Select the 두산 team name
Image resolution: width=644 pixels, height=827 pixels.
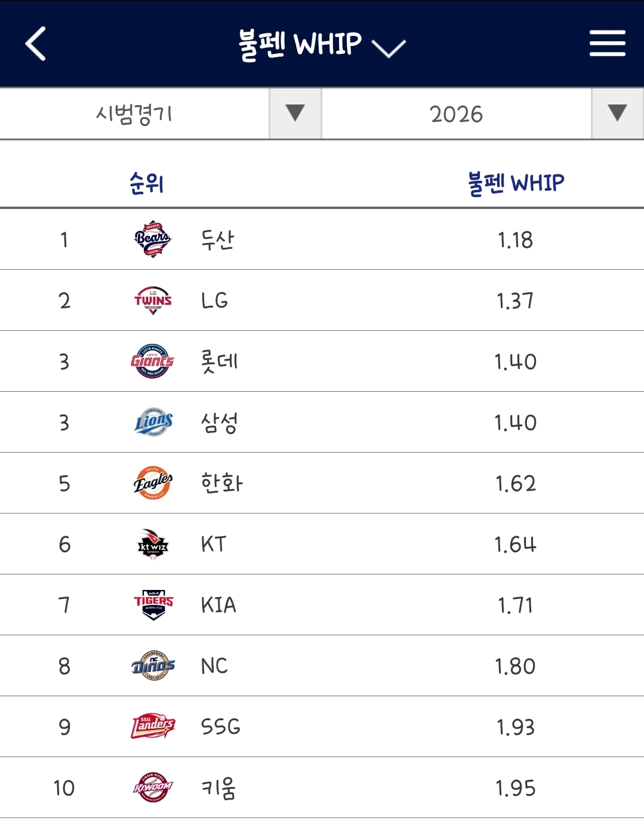coord(217,240)
